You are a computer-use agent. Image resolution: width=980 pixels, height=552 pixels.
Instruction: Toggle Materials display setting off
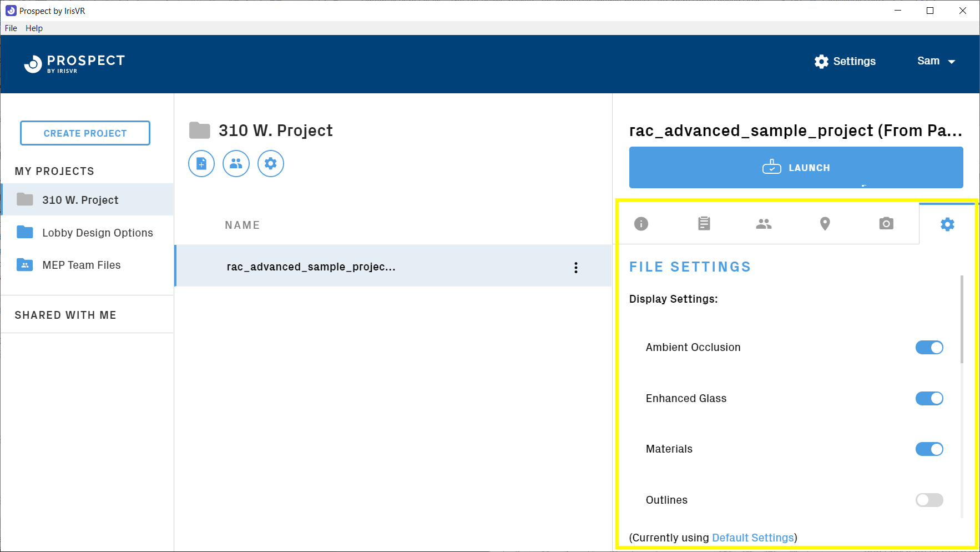930,449
